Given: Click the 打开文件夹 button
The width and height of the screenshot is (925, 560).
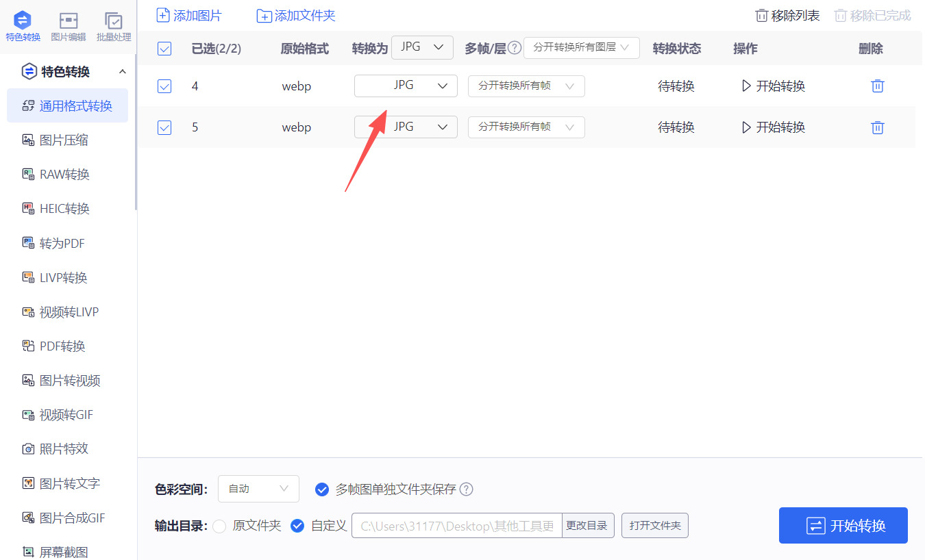Looking at the screenshot, I should (x=655, y=526).
